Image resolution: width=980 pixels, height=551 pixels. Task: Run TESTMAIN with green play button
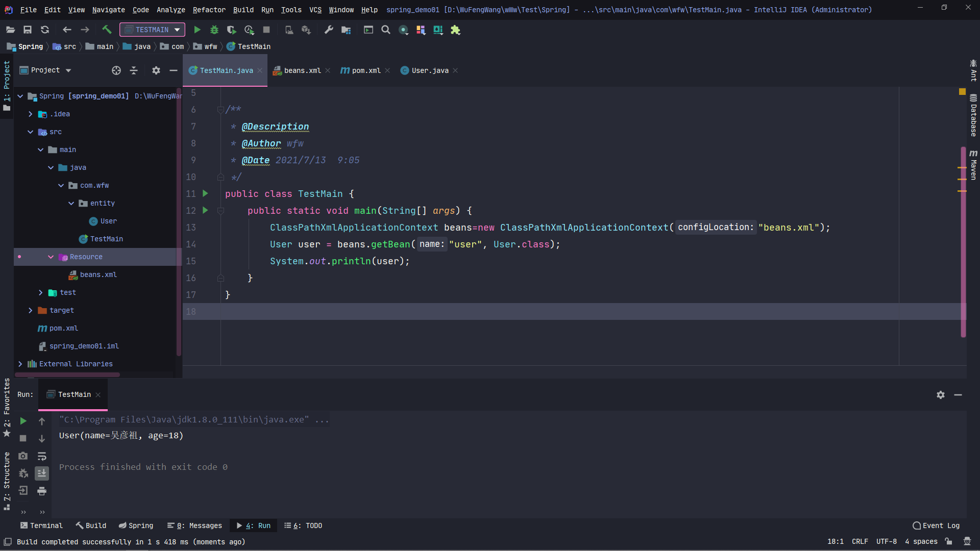(x=197, y=30)
